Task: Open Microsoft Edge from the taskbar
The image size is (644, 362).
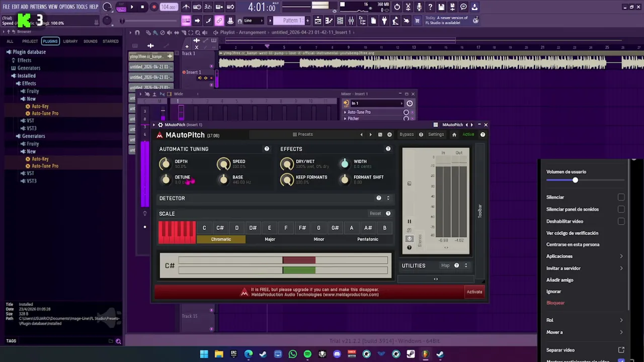Action: tap(249, 354)
